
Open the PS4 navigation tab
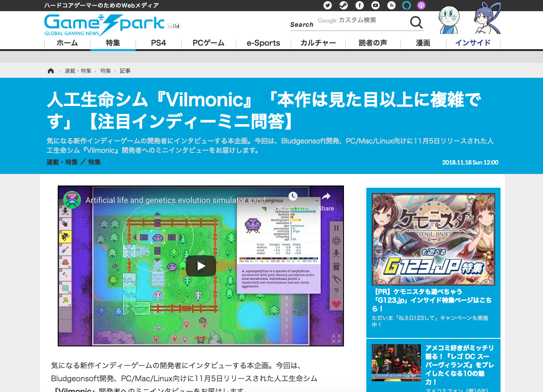(x=158, y=43)
